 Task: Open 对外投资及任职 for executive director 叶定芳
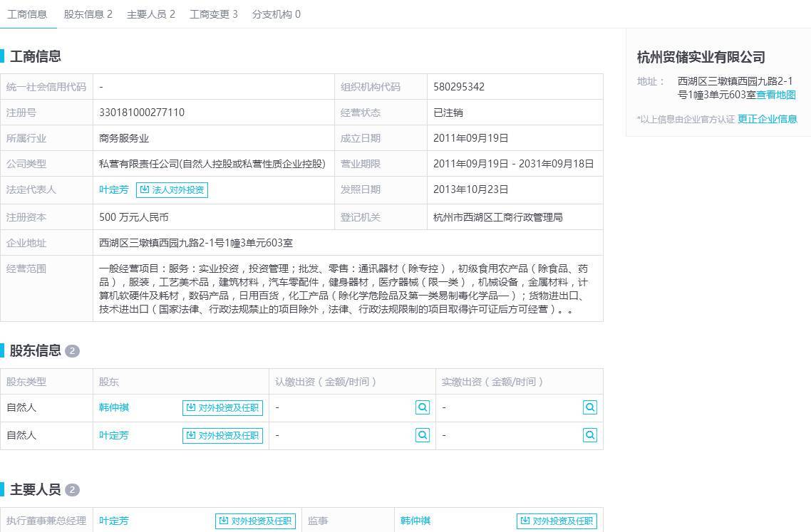pyautogui.click(x=255, y=521)
